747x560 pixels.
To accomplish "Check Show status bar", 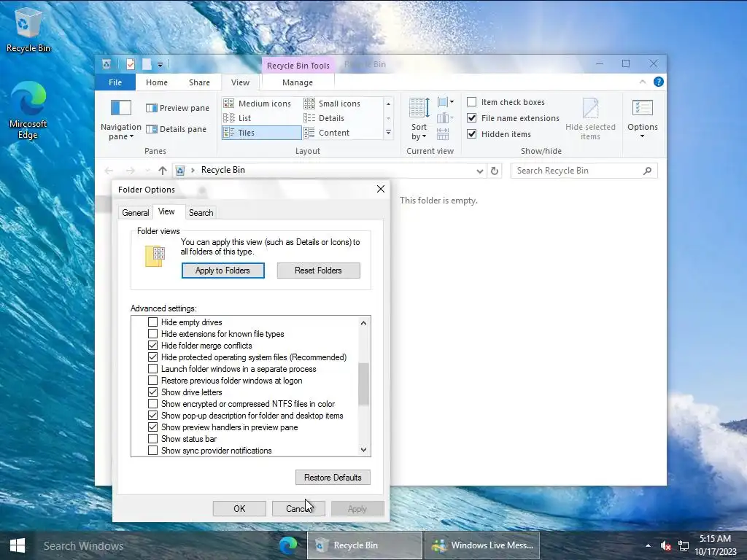I will pyautogui.click(x=153, y=439).
